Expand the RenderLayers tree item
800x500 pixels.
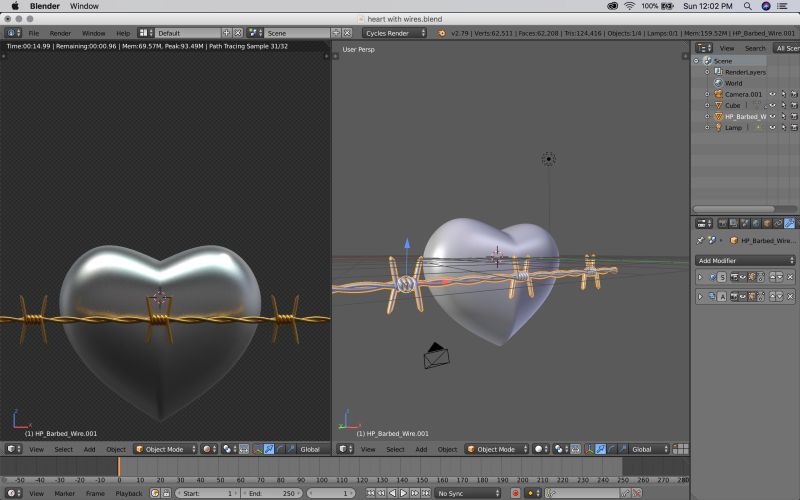pyautogui.click(x=707, y=72)
